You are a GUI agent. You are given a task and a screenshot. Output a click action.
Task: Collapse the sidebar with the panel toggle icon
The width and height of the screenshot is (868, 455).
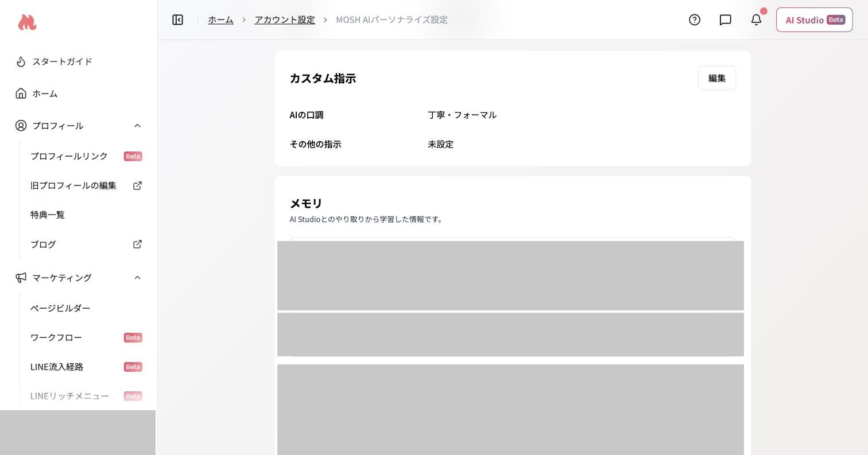[x=178, y=20]
